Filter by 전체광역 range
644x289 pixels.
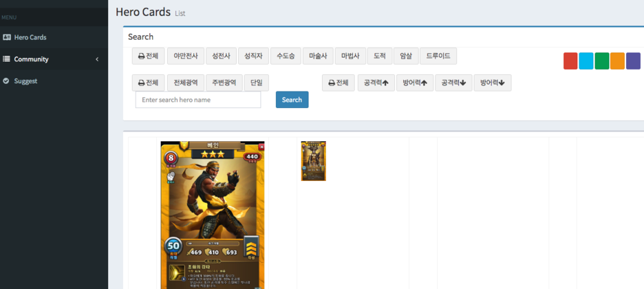tap(186, 83)
